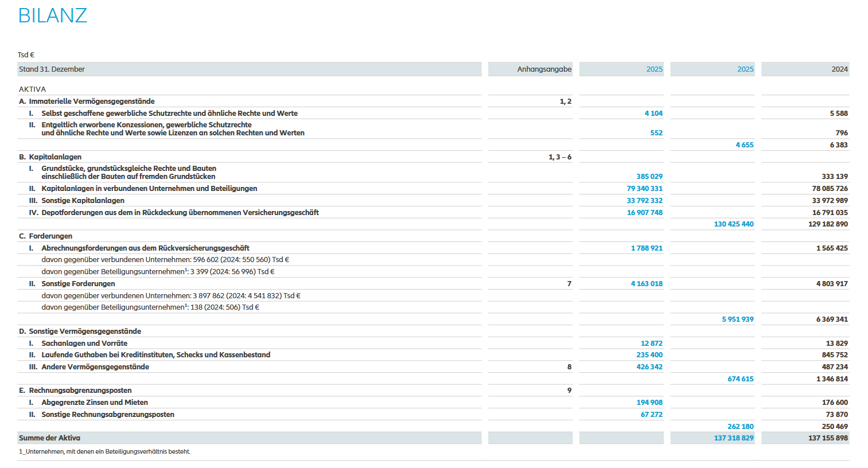Viewport: 868px width, 468px height.
Task: Select the total value 137 318 829
Action: (733, 438)
